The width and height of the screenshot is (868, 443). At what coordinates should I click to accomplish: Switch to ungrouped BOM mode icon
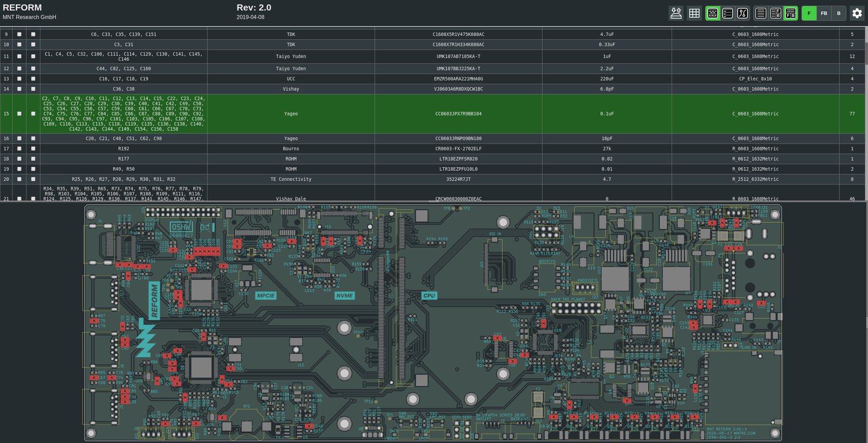[727, 13]
